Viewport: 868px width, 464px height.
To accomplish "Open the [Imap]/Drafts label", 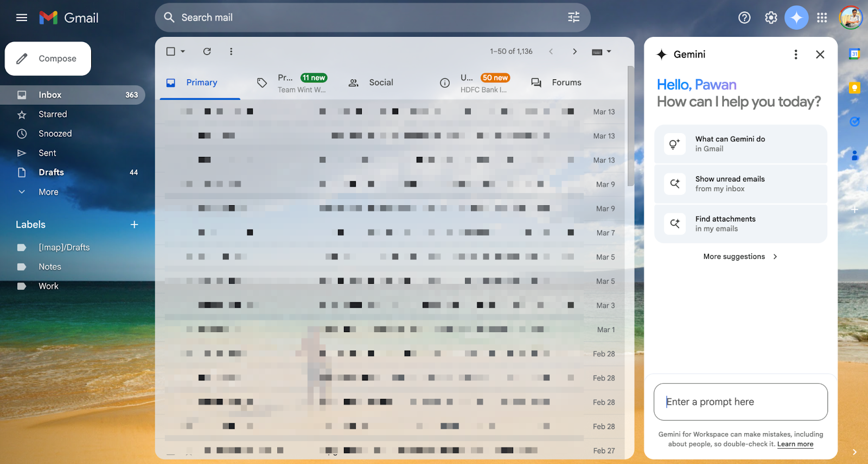I will [x=73, y=247].
